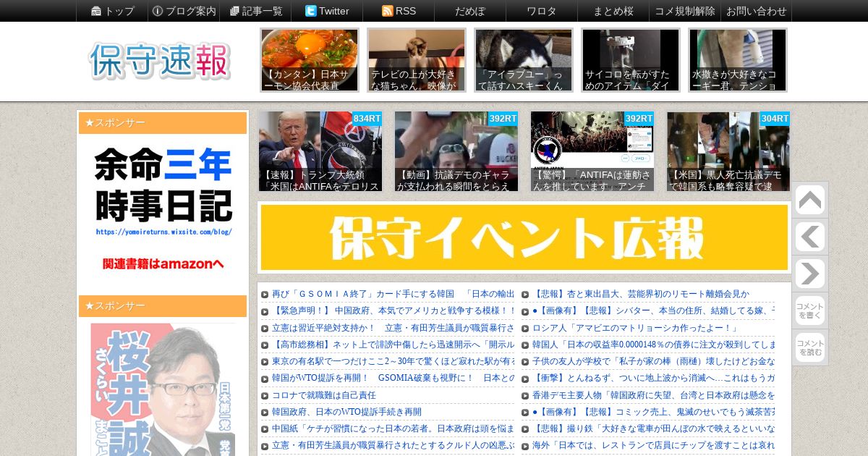
Task: Open the 304RT 【米国】黒人死亡抗議デモ thumbnail
Action: coord(728,151)
